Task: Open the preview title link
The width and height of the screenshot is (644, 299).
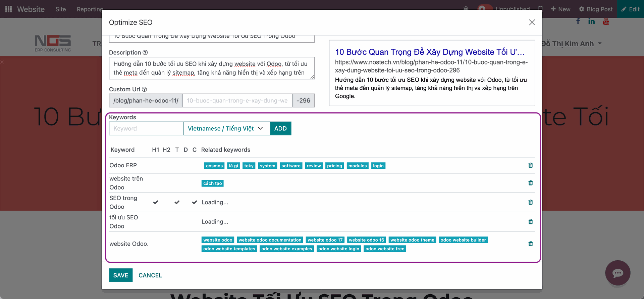Action: 430,52
